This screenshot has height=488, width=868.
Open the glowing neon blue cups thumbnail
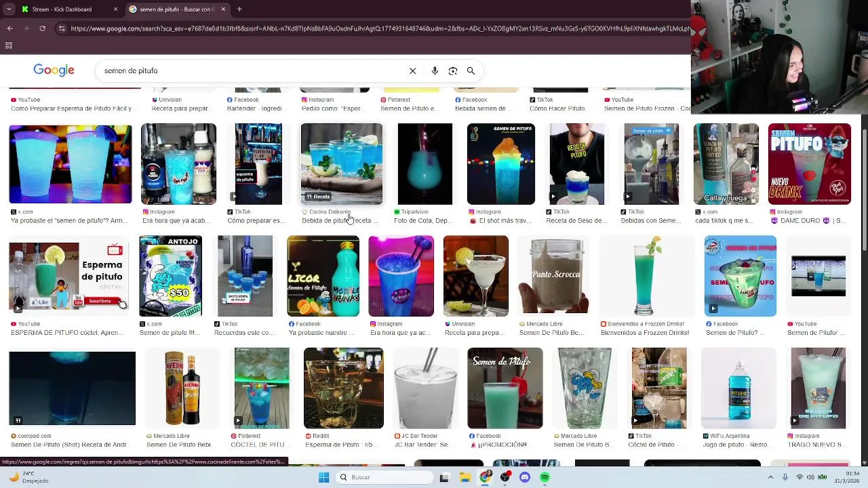point(71,164)
